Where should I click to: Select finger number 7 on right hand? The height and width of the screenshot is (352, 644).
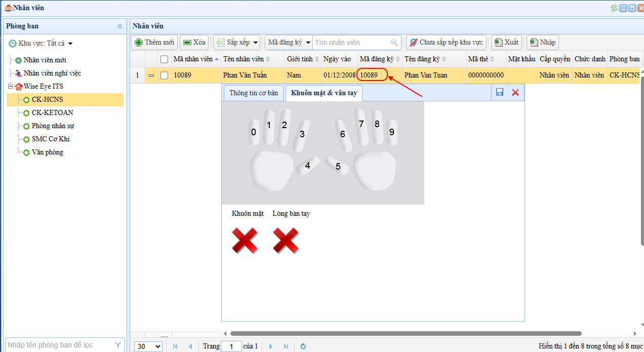pos(361,125)
